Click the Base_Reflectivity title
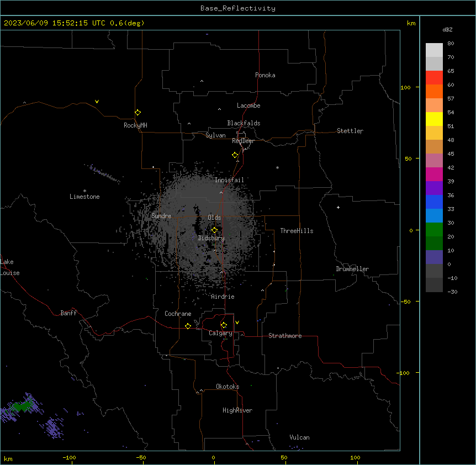476x465 pixels. click(238, 8)
